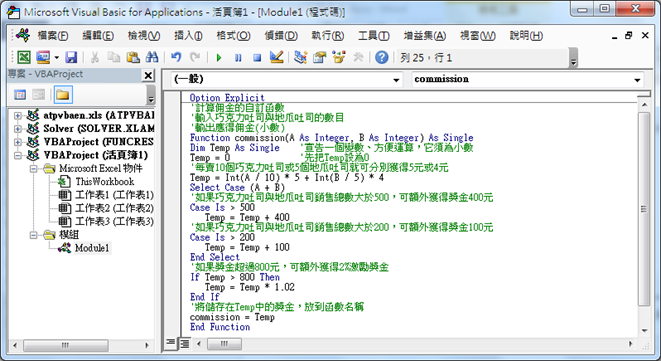The image size is (661, 361).
Task: Open the 視窗(W) menu
Action: click(x=478, y=35)
